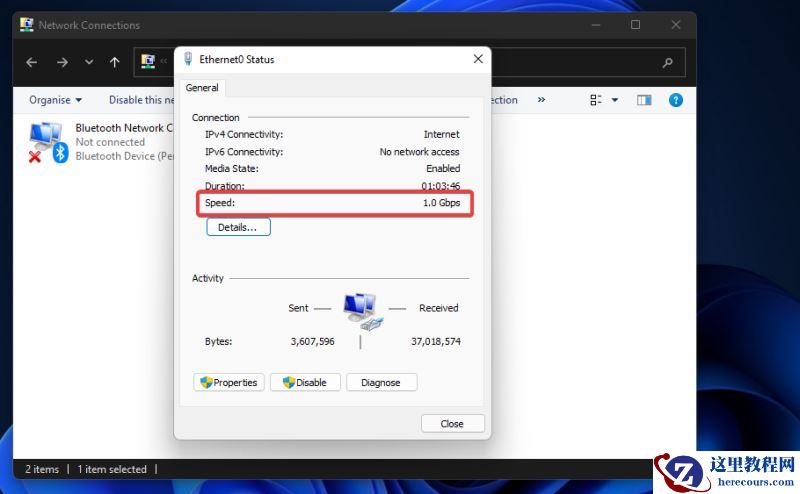Click the sent bytes value 3,607,596
The height and width of the screenshot is (494, 800).
[x=313, y=341]
